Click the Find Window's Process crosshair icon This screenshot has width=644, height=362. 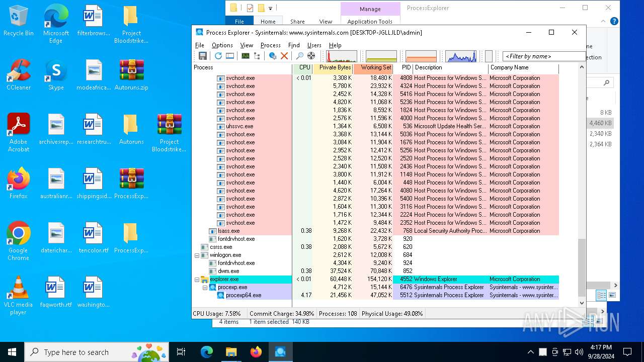pos(311,56)
